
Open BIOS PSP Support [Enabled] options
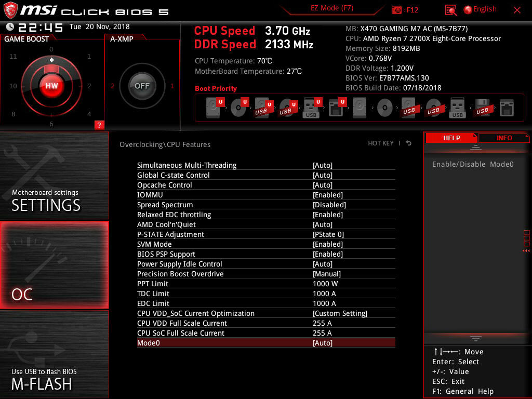(x=328, y=254)
